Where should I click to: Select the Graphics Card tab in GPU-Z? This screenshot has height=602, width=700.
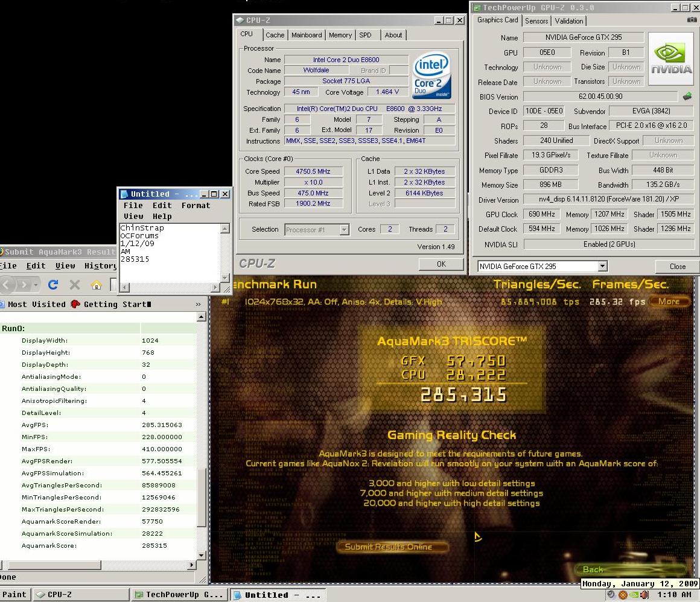(497, 20)
